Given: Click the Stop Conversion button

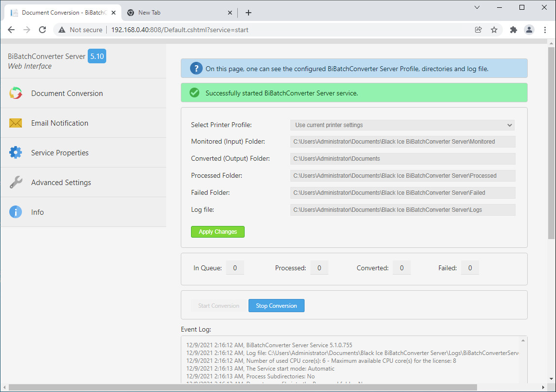Looking at the screenshot, I should [x=276, y=306].
